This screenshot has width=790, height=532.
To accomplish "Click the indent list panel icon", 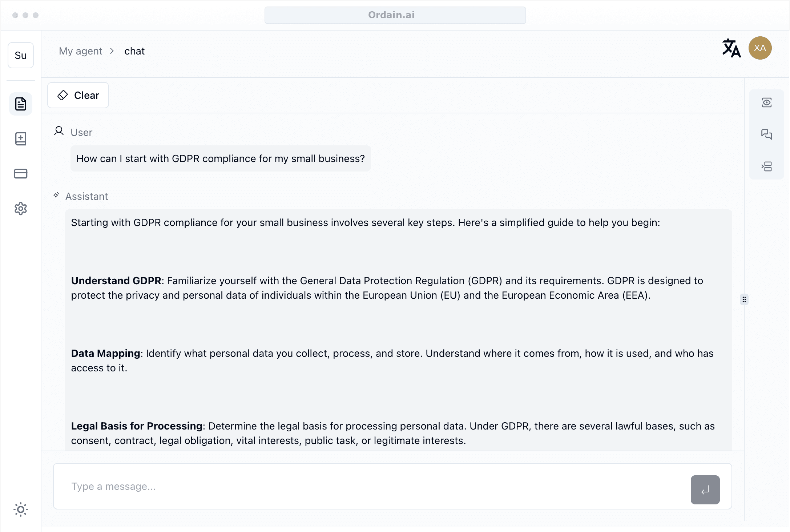I will click(766, 166).
